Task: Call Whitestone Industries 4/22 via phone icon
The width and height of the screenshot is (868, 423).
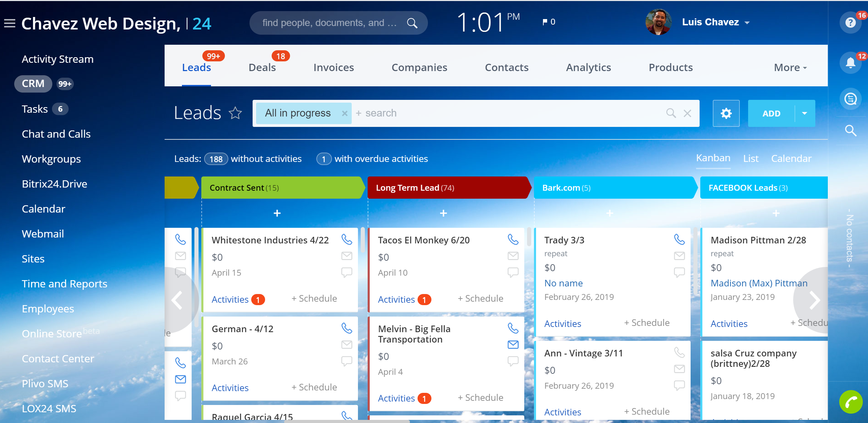Action: pos(347,239)
